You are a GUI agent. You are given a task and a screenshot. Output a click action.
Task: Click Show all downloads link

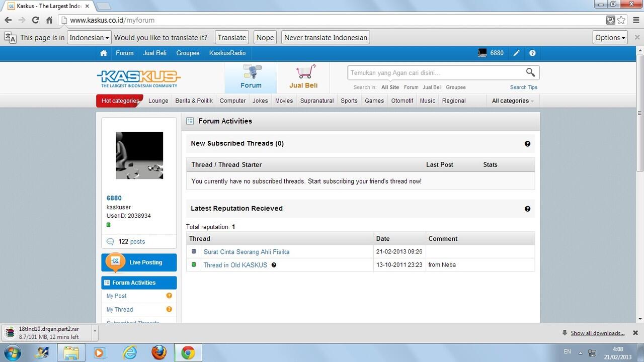pyautogui.click(x=597, y=333)
